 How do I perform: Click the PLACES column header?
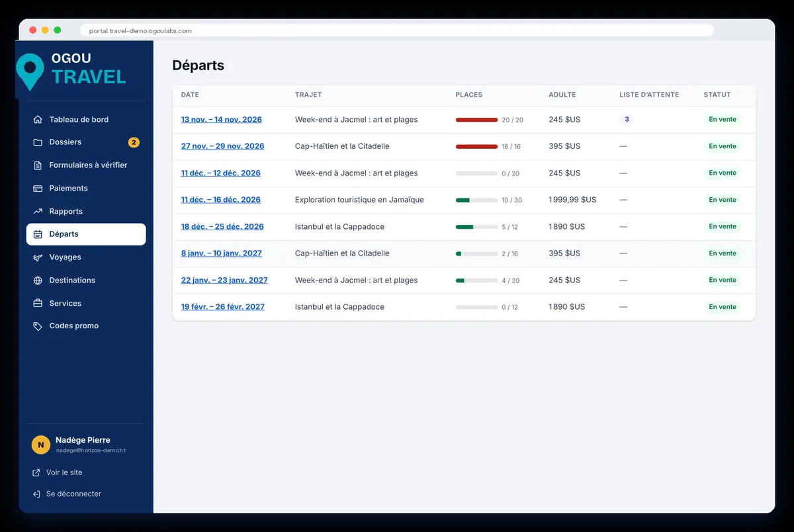tap(469, 95)
